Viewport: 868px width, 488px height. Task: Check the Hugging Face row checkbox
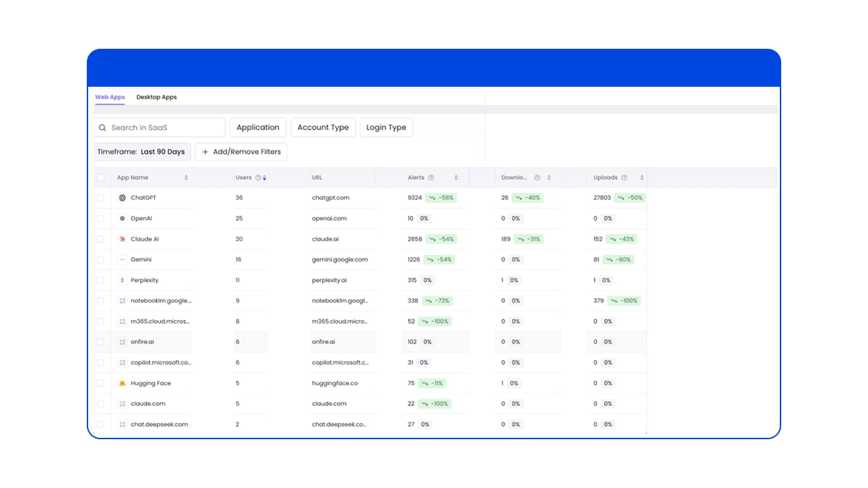coord(101,383)
